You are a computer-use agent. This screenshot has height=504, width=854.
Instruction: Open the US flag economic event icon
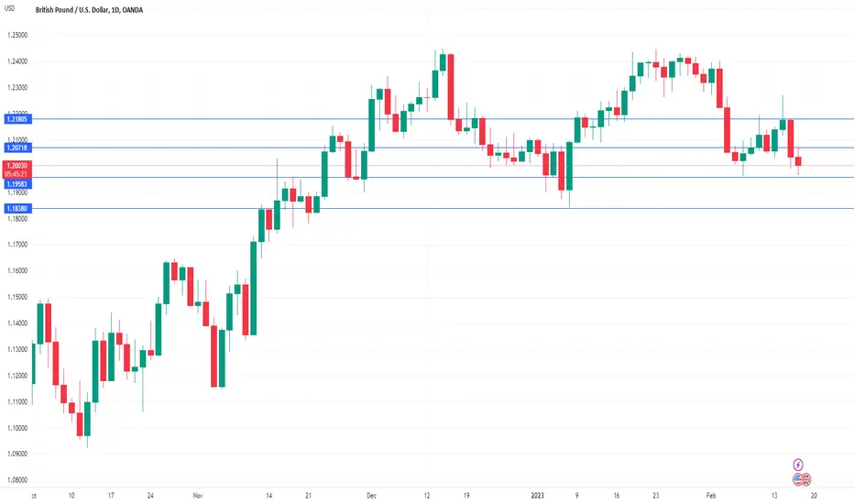tap(798, 479)
